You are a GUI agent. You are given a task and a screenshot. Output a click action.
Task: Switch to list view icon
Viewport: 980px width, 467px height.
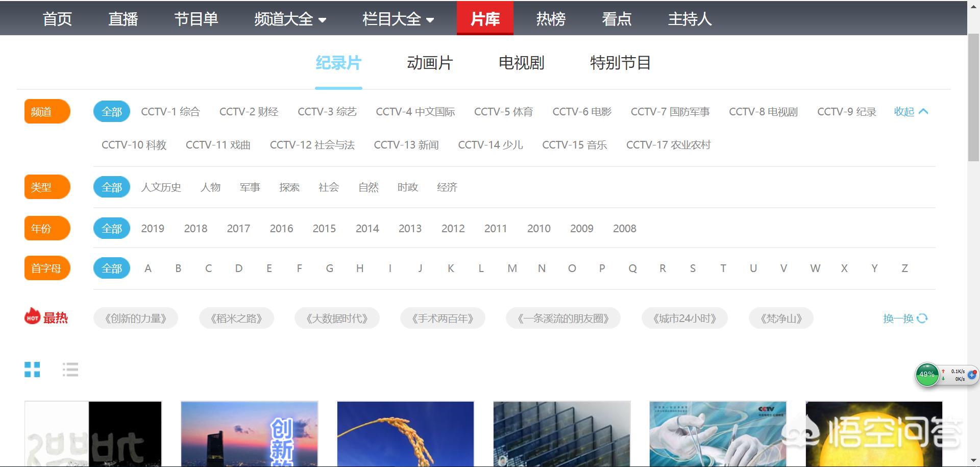pyautogui.click(x=70, y=370)
